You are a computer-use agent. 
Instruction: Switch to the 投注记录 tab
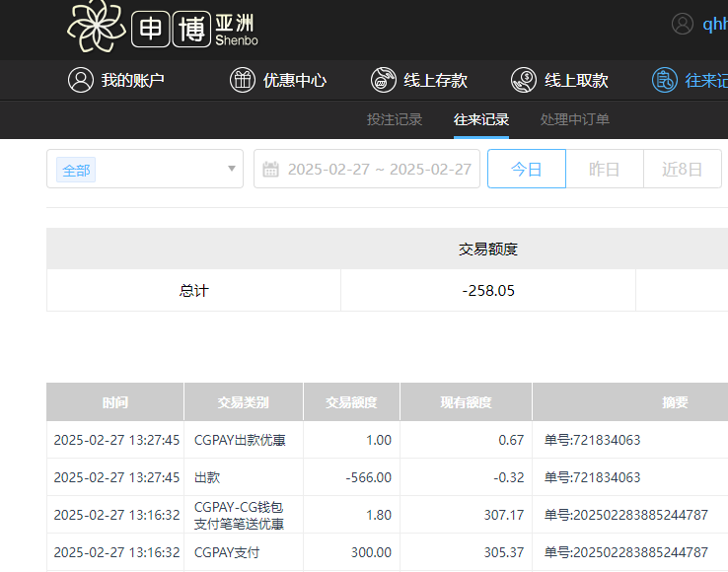(x=395, y=119)
